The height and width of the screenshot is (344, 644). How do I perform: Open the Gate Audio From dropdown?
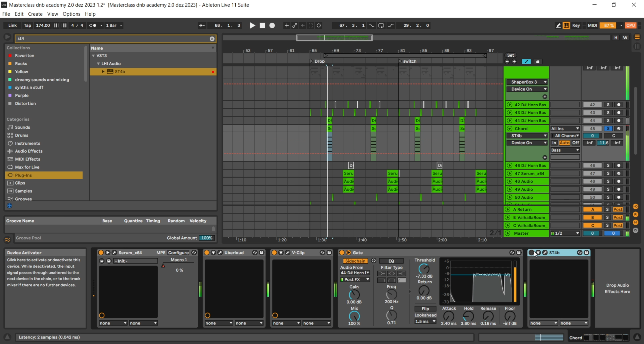tap(355, 273)
